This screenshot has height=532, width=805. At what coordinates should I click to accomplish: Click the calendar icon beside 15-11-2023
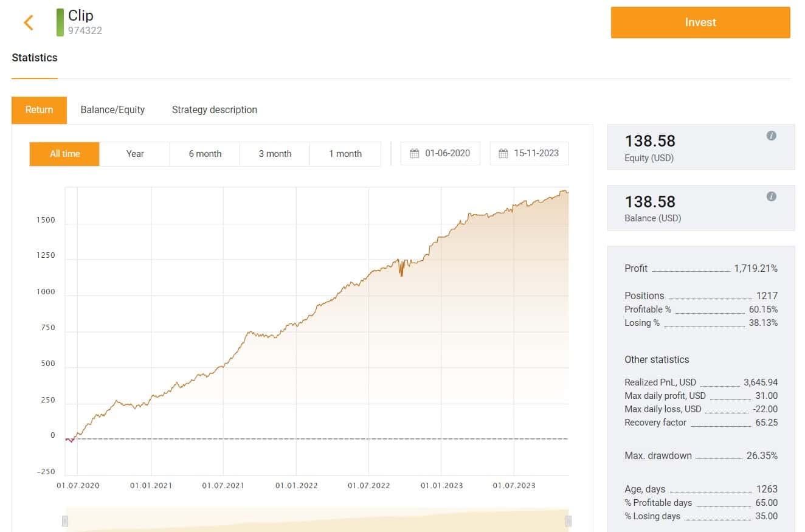(x=503, y=154)
